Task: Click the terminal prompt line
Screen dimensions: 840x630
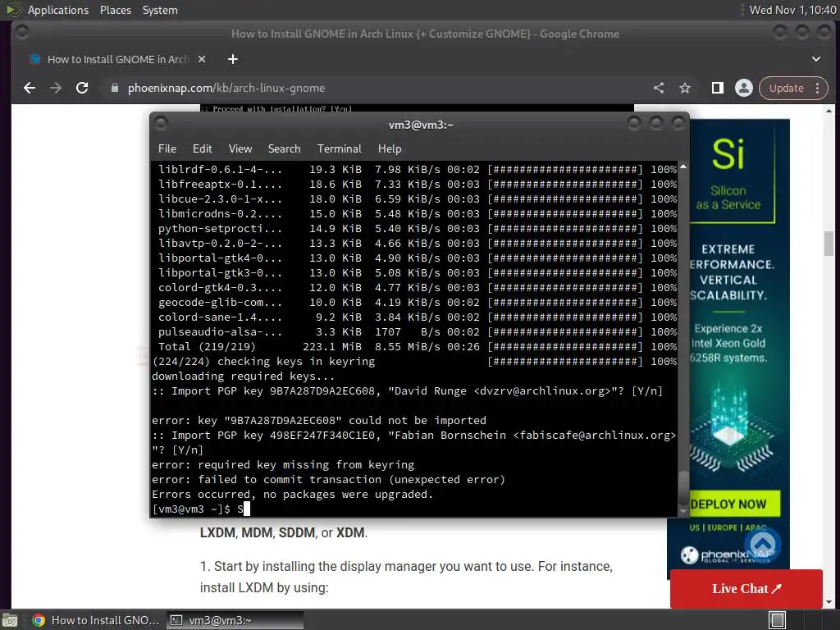Action: coord(414,509)
